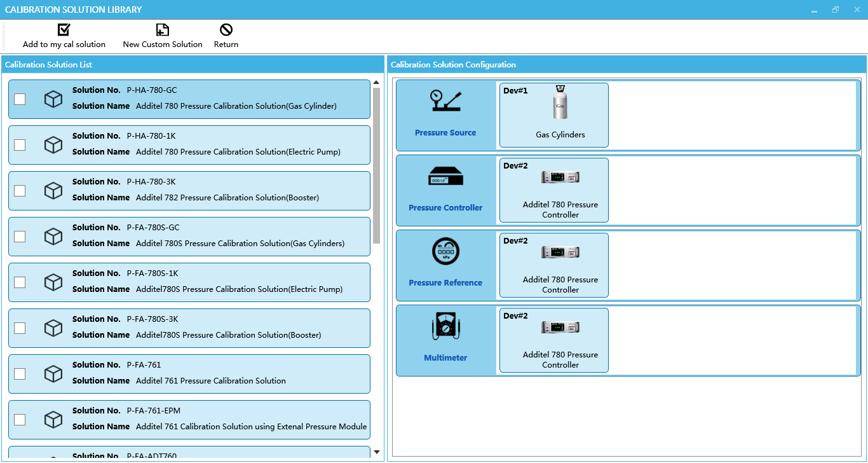Click name Additel 761 Pressure Calibration Solution

(211, 381)
